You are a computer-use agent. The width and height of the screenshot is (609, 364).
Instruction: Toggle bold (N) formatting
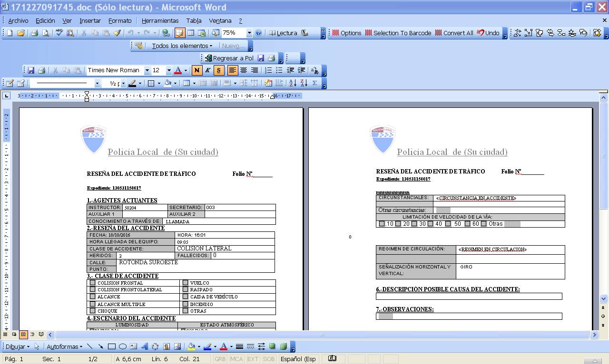196,70
